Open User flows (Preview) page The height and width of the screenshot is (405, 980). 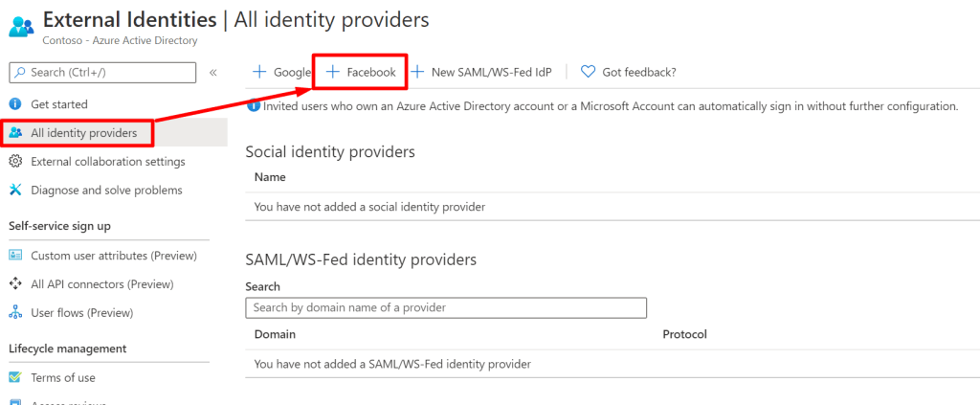click(x=81, y=313)
